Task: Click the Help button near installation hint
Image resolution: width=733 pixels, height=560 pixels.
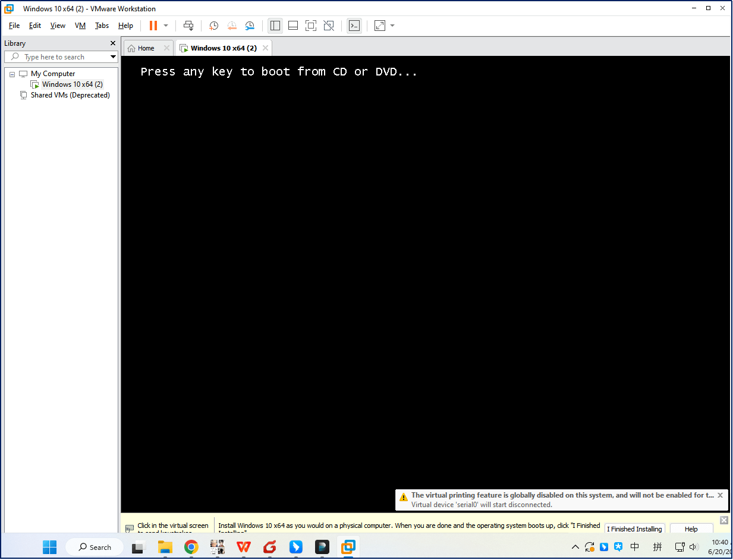Action: tap(691, 528)
